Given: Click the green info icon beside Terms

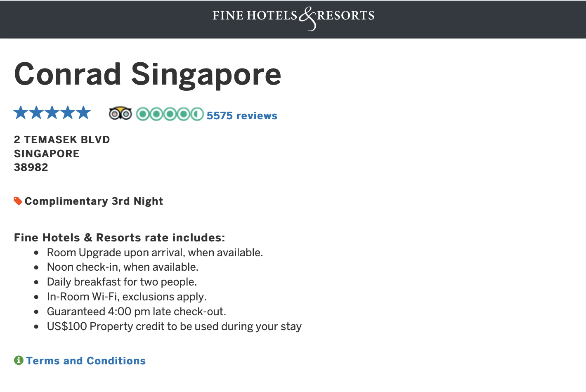Looking at the screenshot, I should point(19,360).
